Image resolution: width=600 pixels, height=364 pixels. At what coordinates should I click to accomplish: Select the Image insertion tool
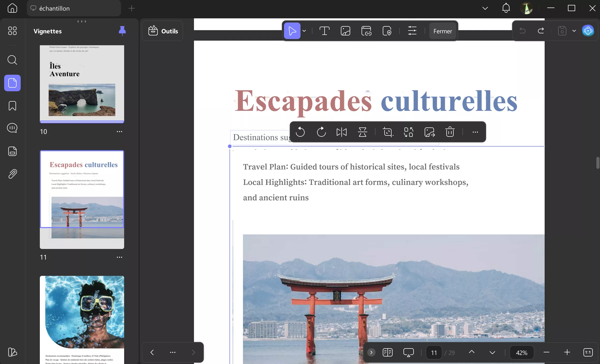[x=346, y=31]
